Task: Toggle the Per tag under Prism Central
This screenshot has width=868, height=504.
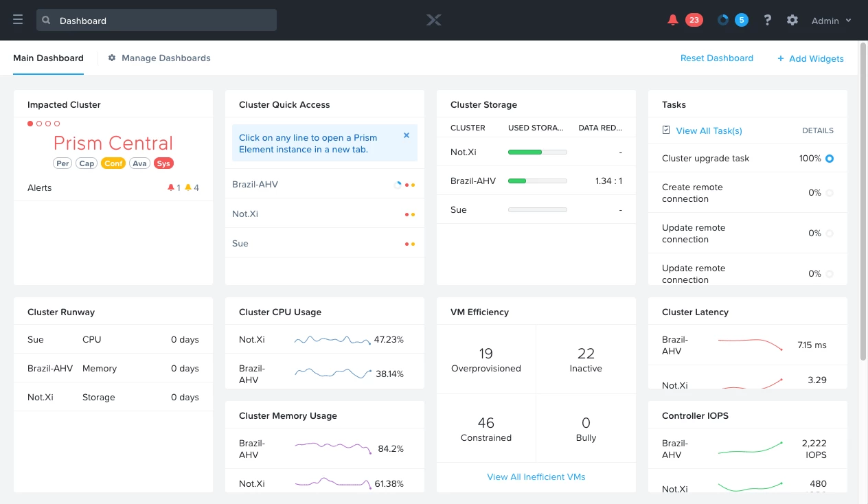Action: click(x=62, y=163)
